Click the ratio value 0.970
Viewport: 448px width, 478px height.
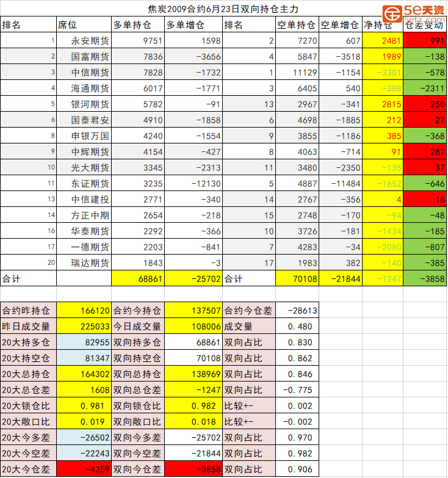pos(297,437)
